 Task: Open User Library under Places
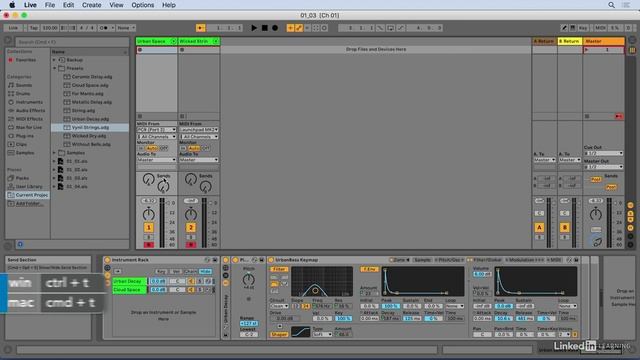(x=29, y=187)
